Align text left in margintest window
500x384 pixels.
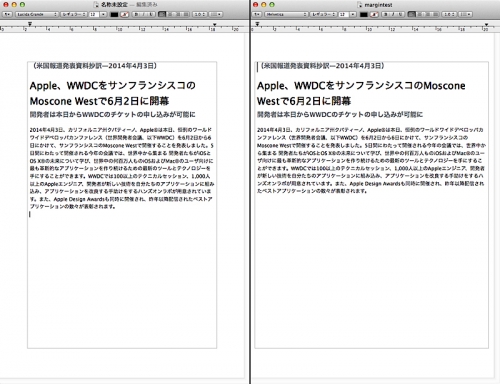tap(411, 14)
